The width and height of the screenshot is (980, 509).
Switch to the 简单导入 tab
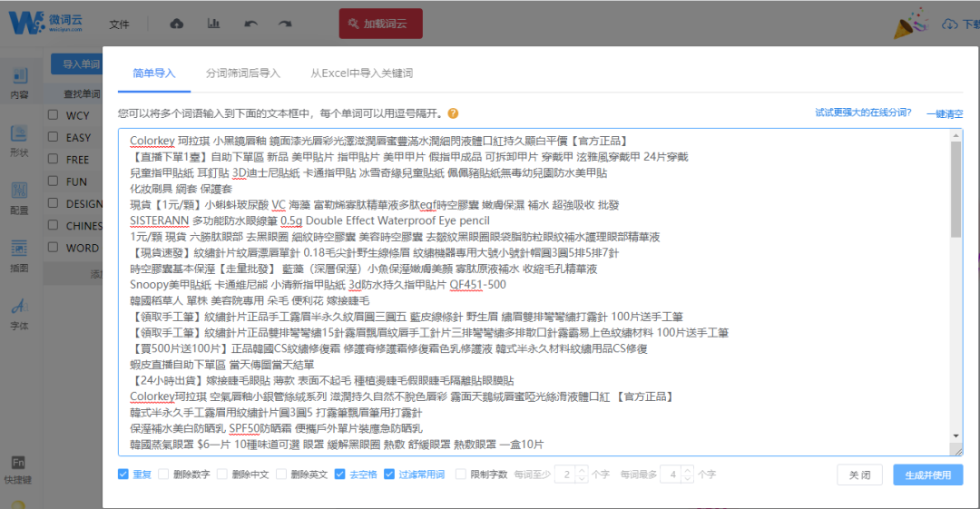[153, 73]
